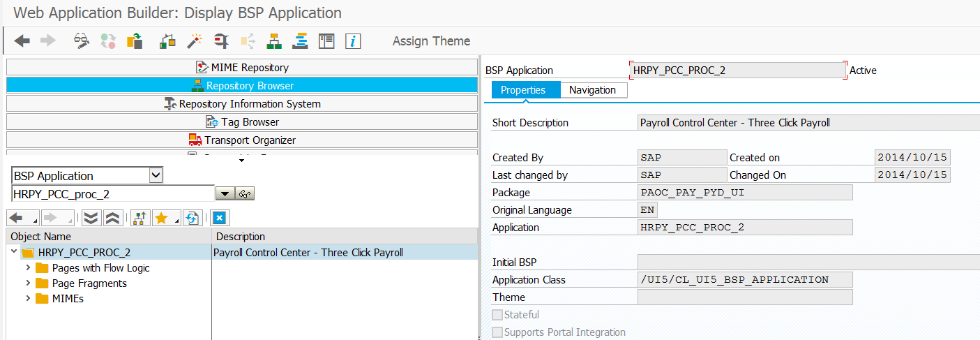Screen dimensions: 980x340
Task: Select Pages with Flow Logic tree item
Action: click(100, 268)
